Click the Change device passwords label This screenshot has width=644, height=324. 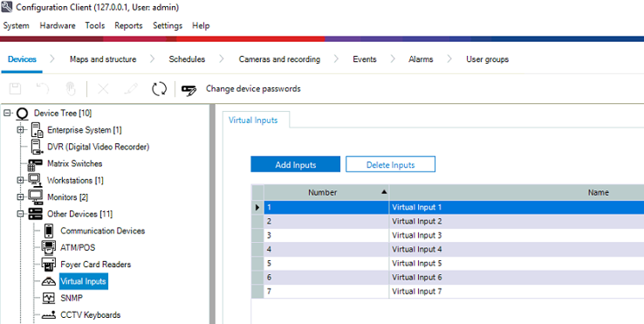click(x=253, y=89)
